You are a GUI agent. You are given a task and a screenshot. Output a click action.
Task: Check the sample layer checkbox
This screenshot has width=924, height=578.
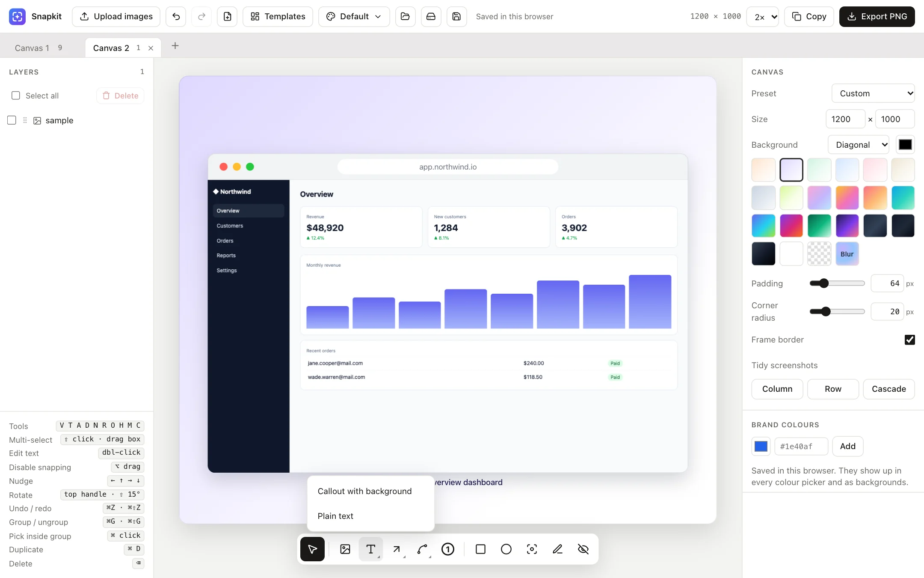(12, 120)
